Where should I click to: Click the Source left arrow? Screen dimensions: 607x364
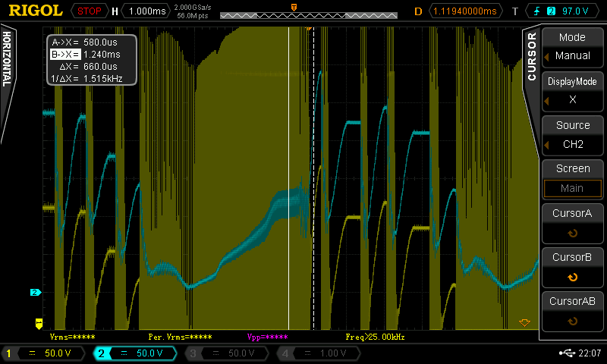point(546,145)
